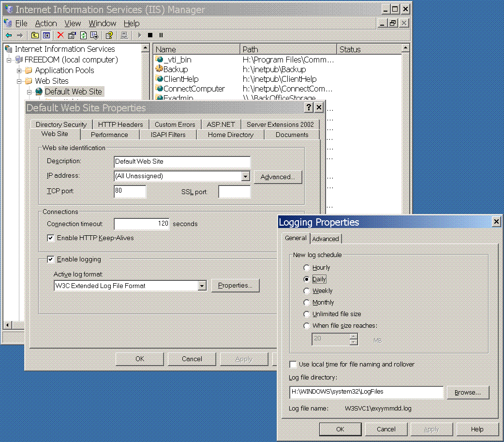
Task: Increase the log file size spinner
Action: [x=354, y=336]
